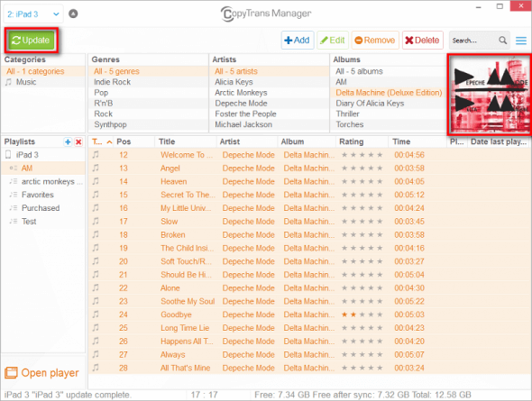The width and height of the screenshot is (532, 401).
Task: Select artist Alicia Keys
Action: pyautogui.click(x=269, y=82)
